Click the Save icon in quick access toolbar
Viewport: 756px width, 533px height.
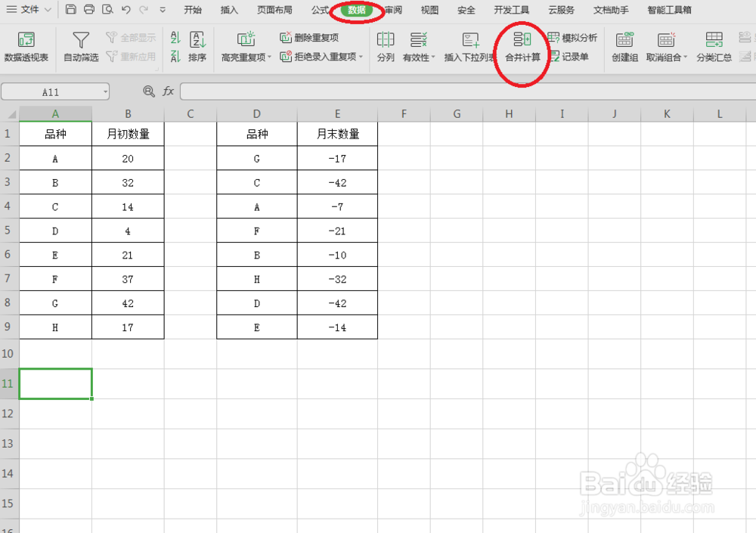71,9
